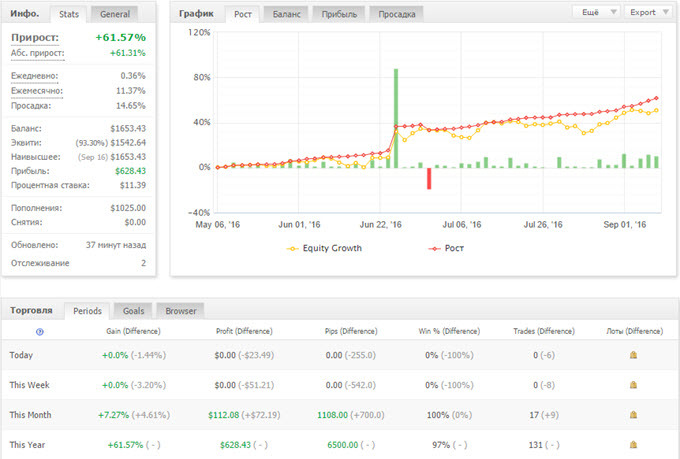Open the Periods trading tab
This screenshot has height=459, width=680.
tap(87, 311)
